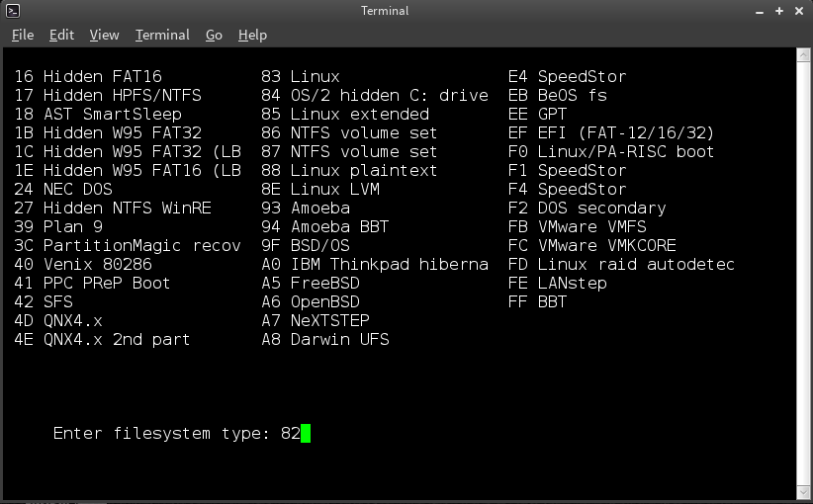Click the 'Terminal' window title text
The image size is (813, 504).
pyautogui.click(x=385, y=11)
